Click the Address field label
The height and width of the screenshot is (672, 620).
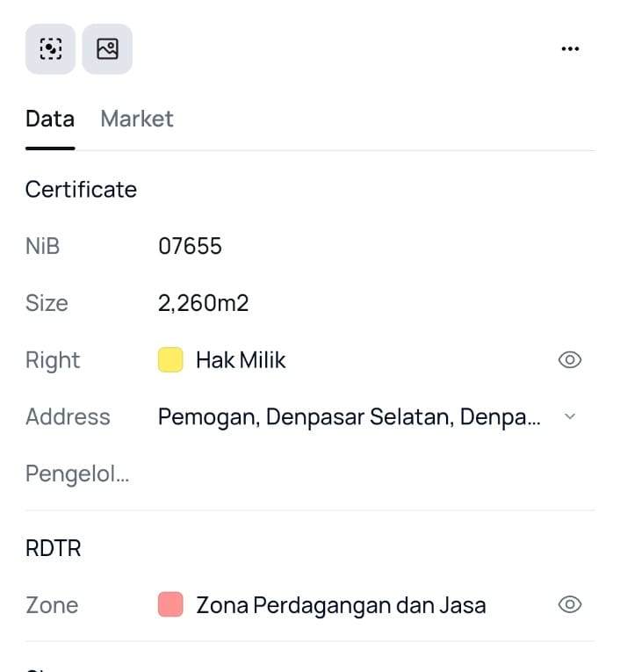[x=68, y=416]
